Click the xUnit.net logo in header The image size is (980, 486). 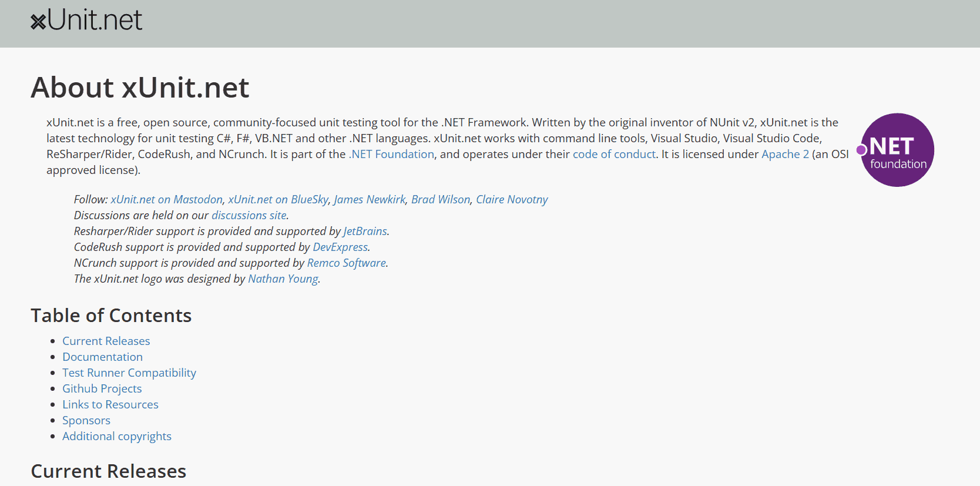[86, 21]
